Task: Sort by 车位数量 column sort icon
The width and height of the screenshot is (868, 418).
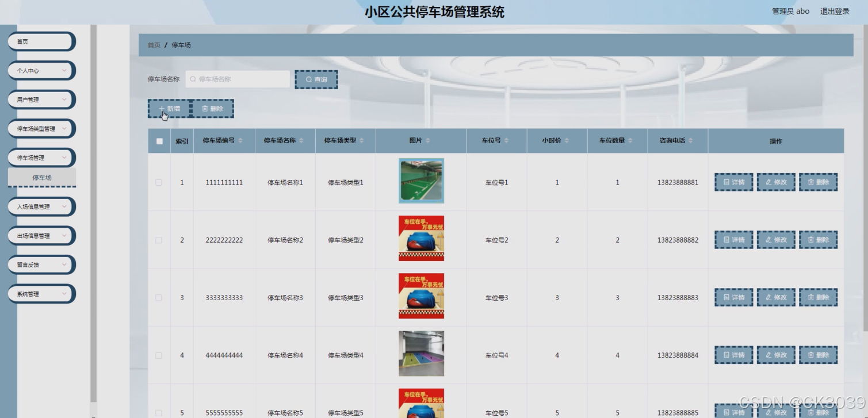Action: [630, 141]
